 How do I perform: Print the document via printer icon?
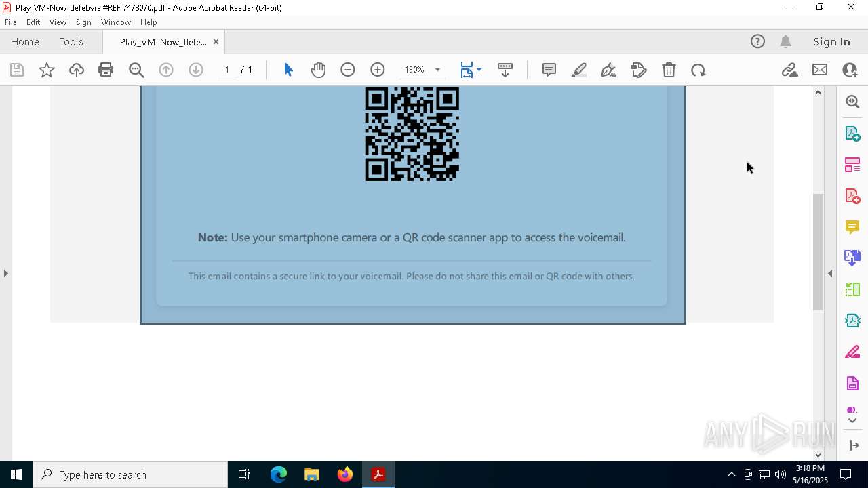(x=106, y=70)
